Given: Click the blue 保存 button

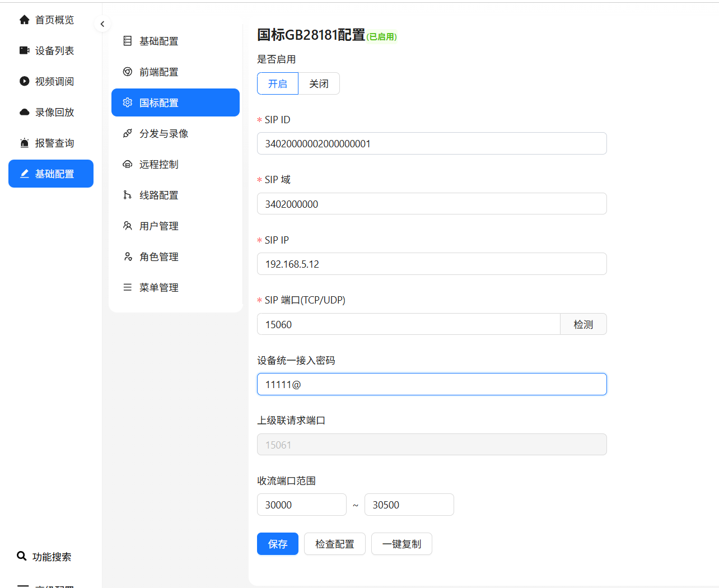Looking at the screenshot, I should click(278, 544).
